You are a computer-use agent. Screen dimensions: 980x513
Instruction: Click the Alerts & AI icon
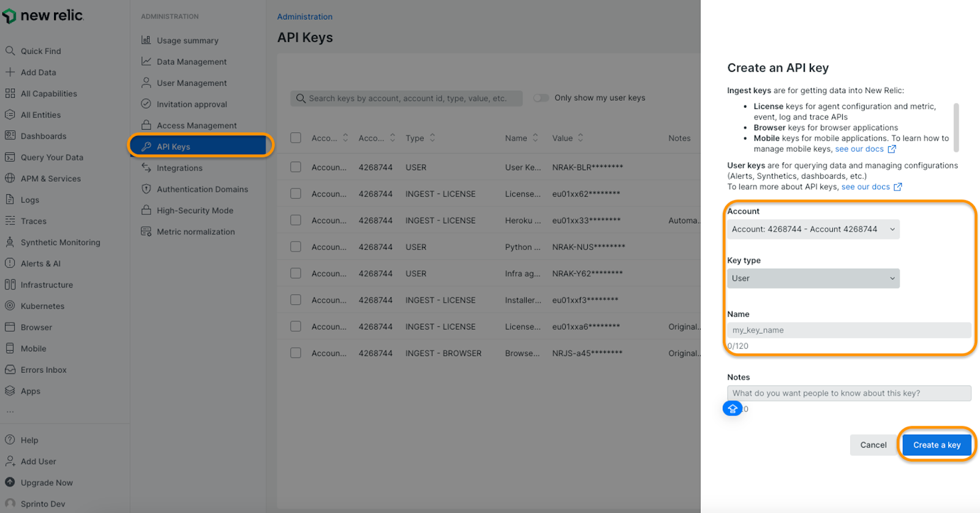pos(10,263)
